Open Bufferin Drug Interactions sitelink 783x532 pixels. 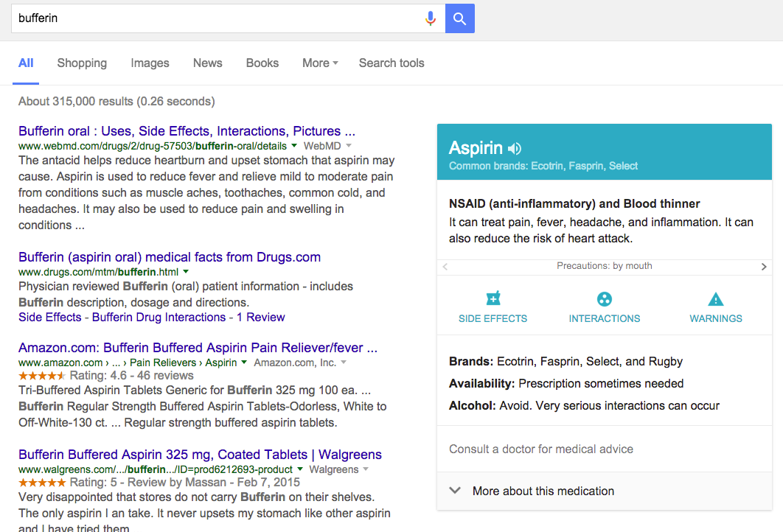(159, 318)
